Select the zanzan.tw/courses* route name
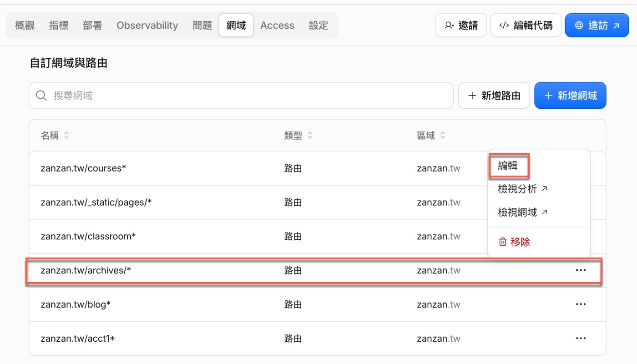The width and height of the screenshot is (637, 364). pos(83,168)
